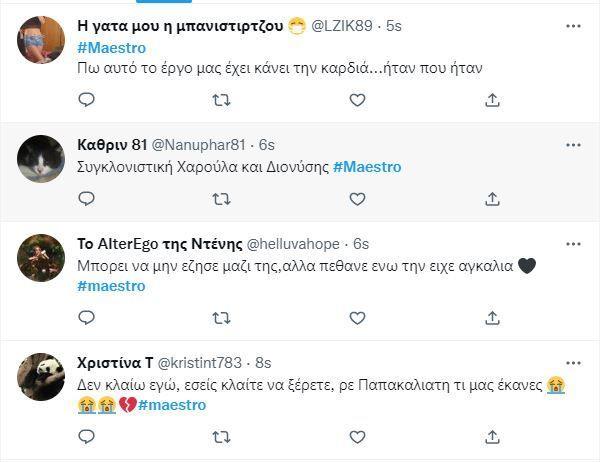This screenshot has height=462, width=601.
Task: Like the LZIK89 tweet
Action: 357,100
